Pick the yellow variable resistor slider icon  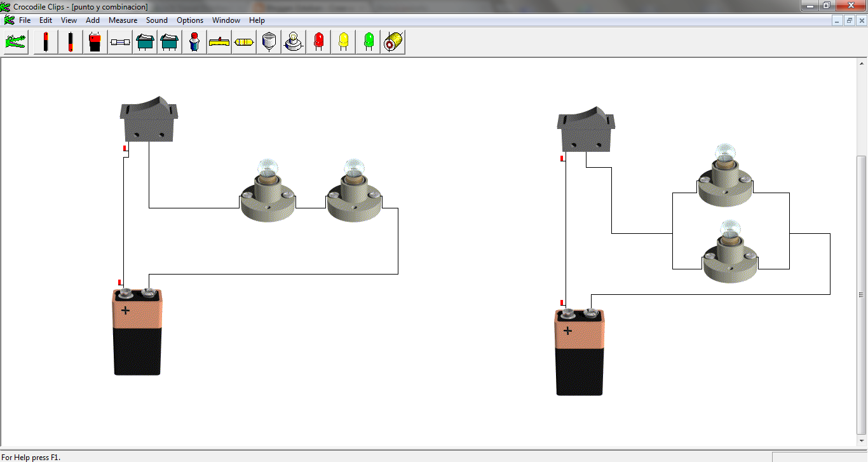[219, 43]
